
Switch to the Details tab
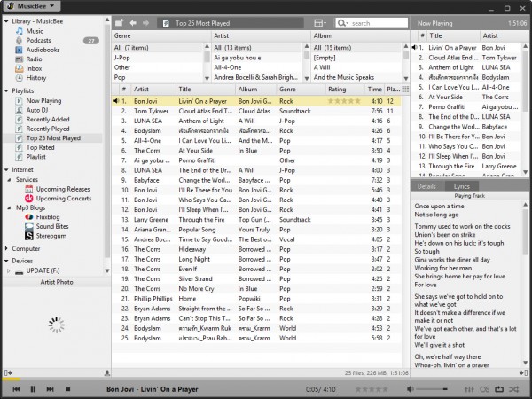point(426,186)
